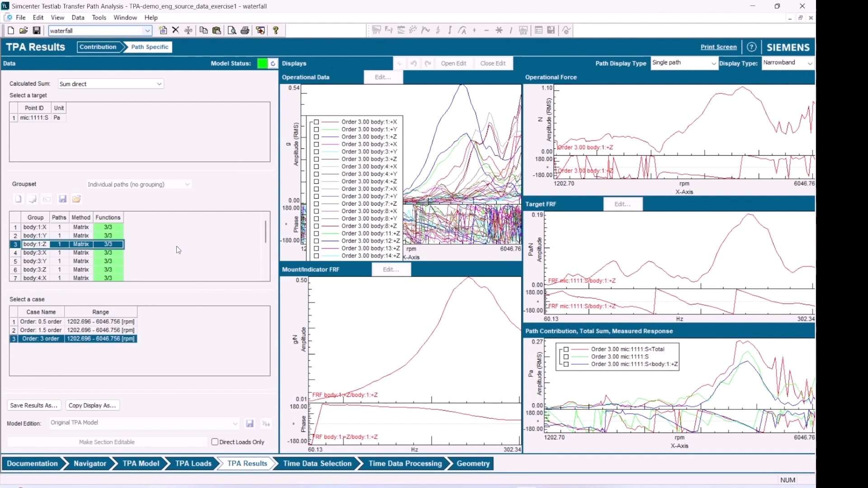868x488 pixels.
Task: Check Order 3.00 body:1:+X legend box
Action: 316,122
